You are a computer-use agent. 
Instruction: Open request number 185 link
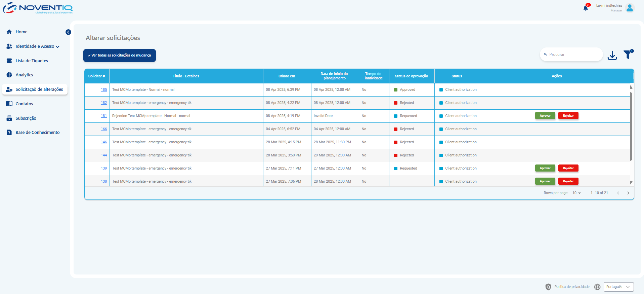coord(104,90)
